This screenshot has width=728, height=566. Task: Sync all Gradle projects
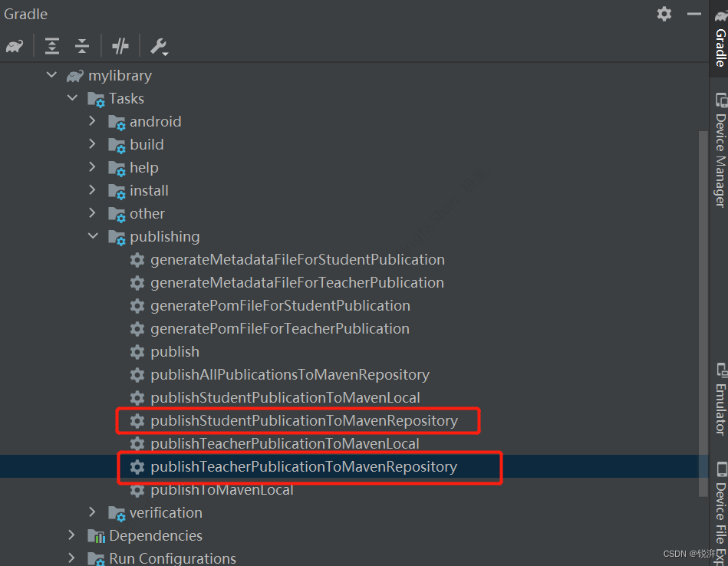pos(15,46)
